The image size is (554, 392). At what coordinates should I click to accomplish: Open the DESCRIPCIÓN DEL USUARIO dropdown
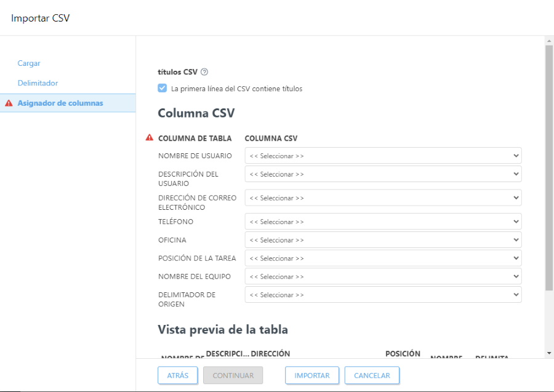click(x=383, y=174)
